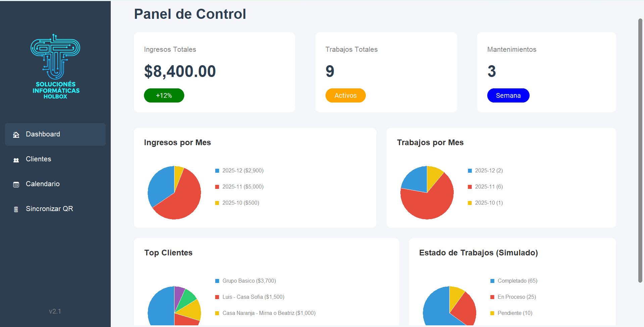This screenshot has height=327, width=644.
Task: Click the red 2025-11 legend marker under Trabajos
Action: [469, 187]
